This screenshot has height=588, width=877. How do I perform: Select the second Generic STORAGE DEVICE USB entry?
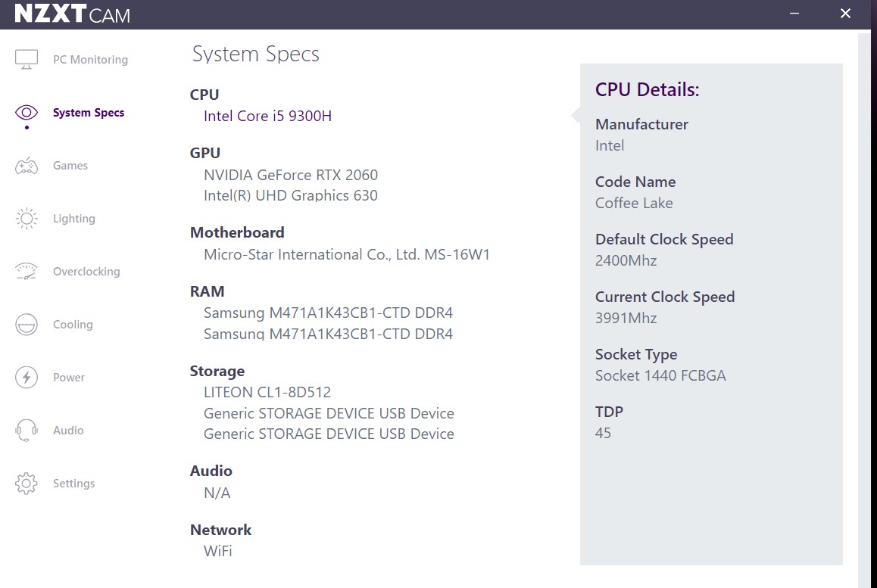pos(329,434)
